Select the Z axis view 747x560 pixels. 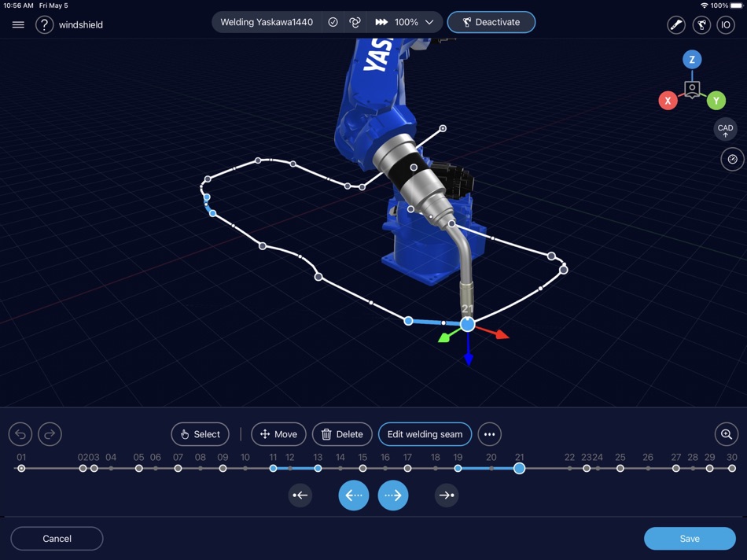pos(692,60)
